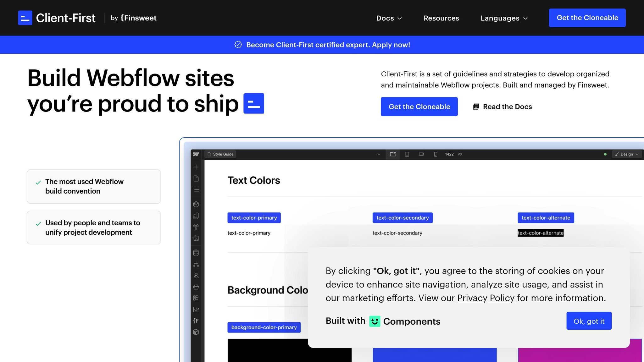Open the Variables droplets icon
The image size is (644, 362).
(196, 227)
